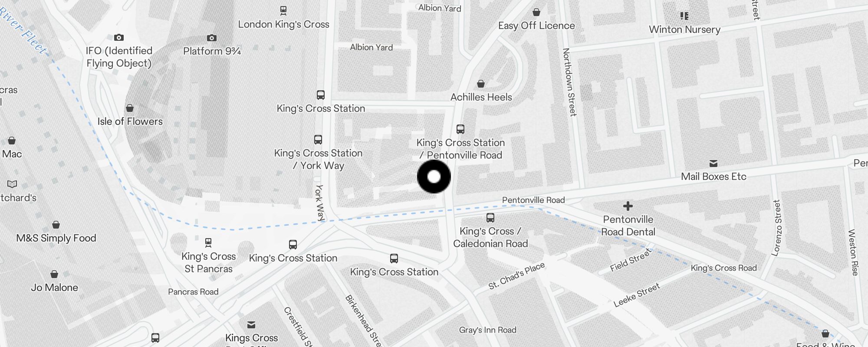Select the King's Cross Station / Pentonville Road bus stop
This screenshot has width=868, height=347.
click(460, 129)
